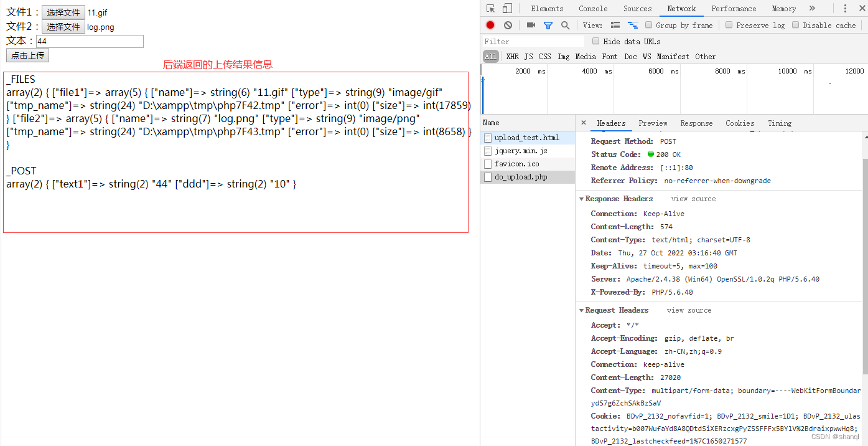Enable Group by frame checkbox
868x446 pixels.
click(x=649, y=25)
